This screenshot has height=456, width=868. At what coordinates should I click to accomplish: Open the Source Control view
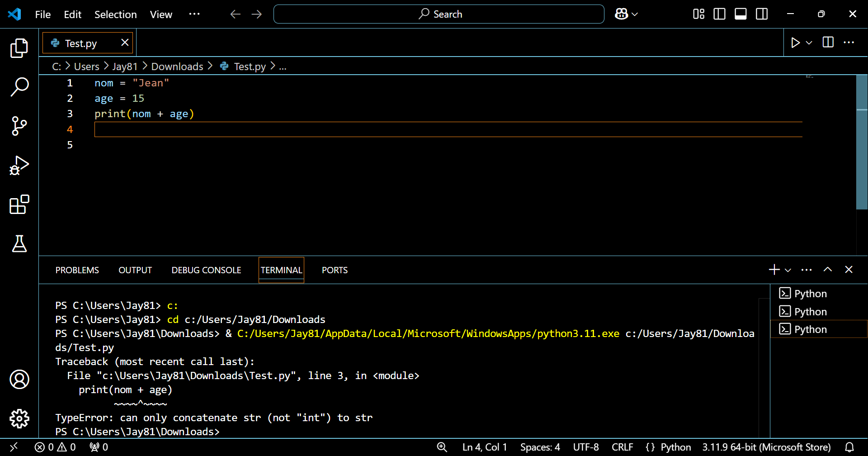[19, 126]
